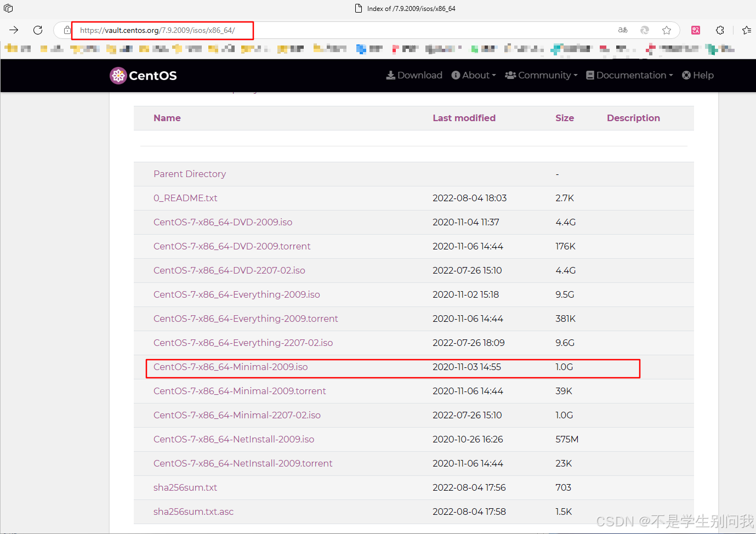
Task: Download CentOS-7-x86_64-NetInstall-2009.torrent
Action: (x=243, y=463)
